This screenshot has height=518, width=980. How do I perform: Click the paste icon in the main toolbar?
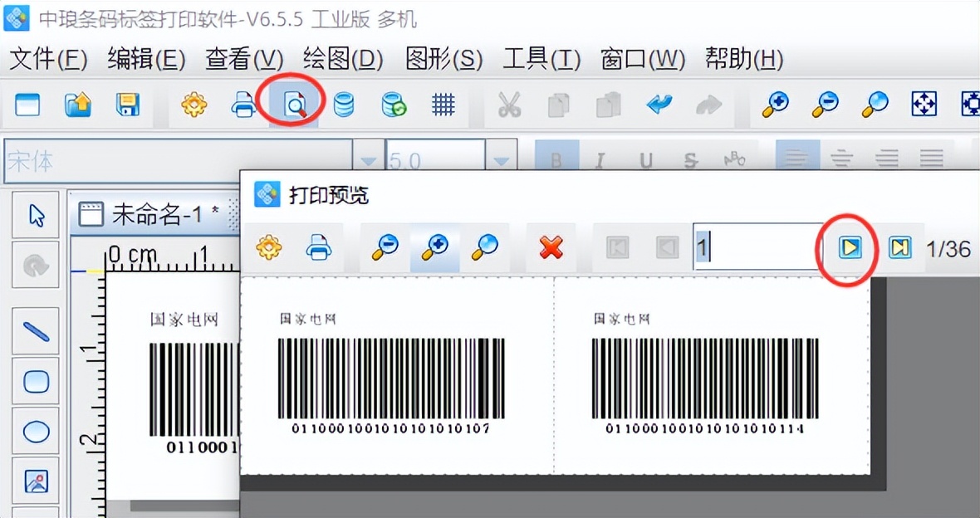609,105
